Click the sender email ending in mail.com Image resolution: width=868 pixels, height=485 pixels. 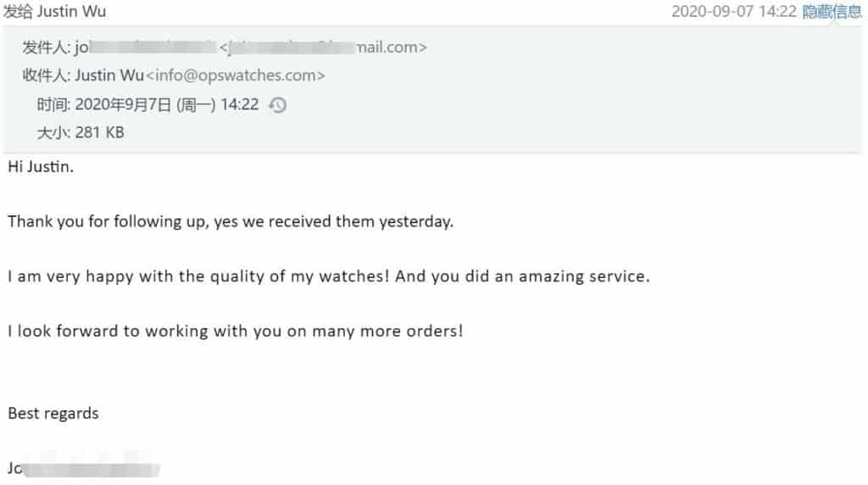coord(324,47)
